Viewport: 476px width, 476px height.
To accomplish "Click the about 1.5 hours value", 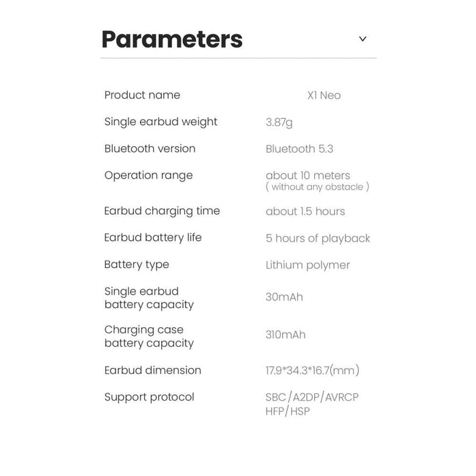I will [x=305, y=211].
